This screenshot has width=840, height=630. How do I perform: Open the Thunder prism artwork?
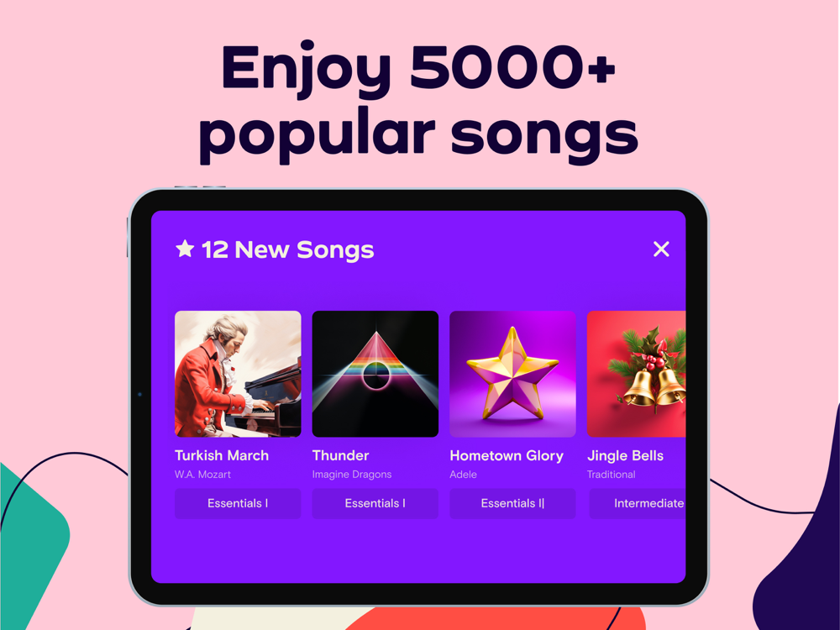[x=375, y=374]
